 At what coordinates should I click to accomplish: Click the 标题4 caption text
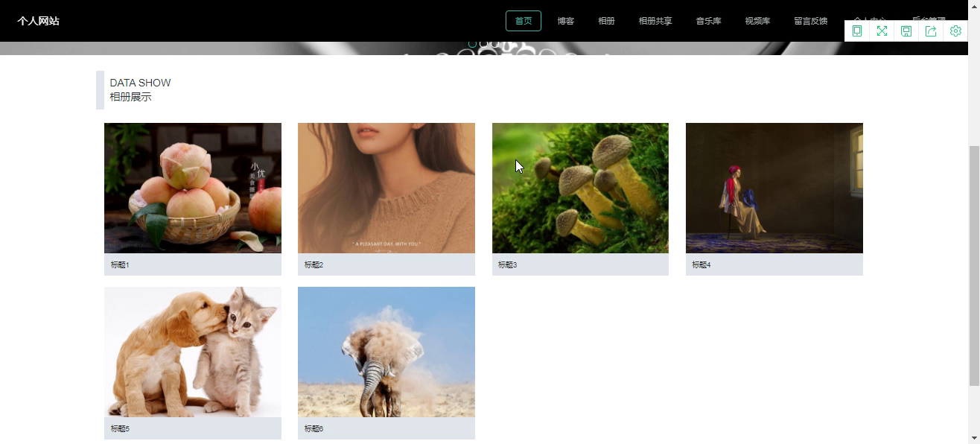[701, 264]
